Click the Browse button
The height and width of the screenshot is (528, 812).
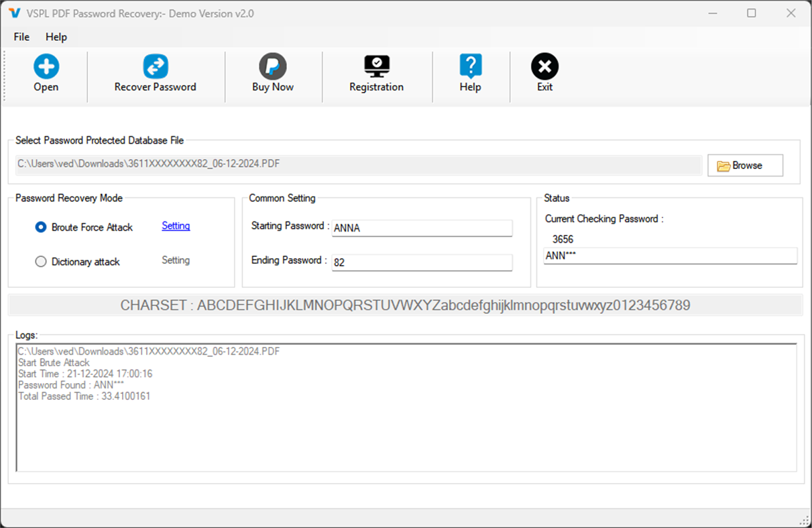coord(745,165)
